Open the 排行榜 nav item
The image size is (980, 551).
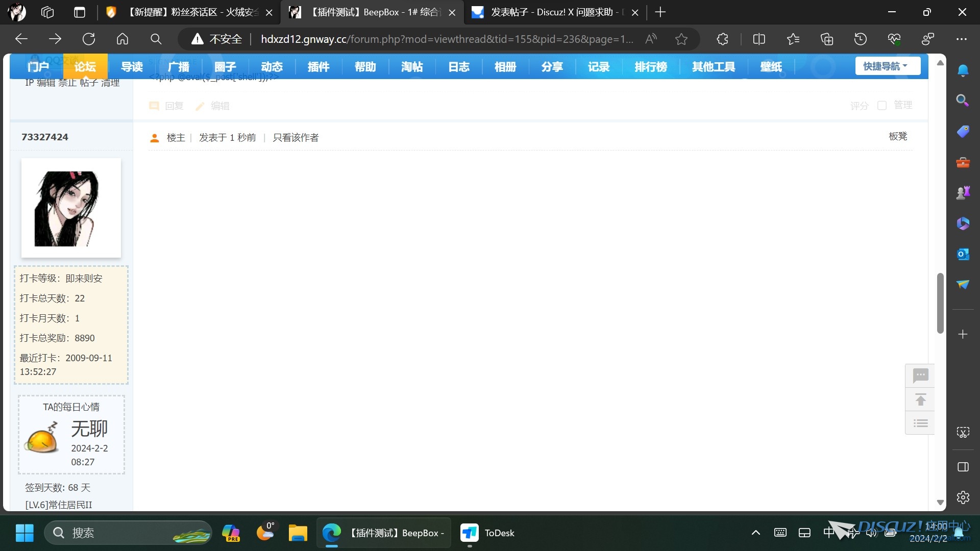[x=651, y=67]
